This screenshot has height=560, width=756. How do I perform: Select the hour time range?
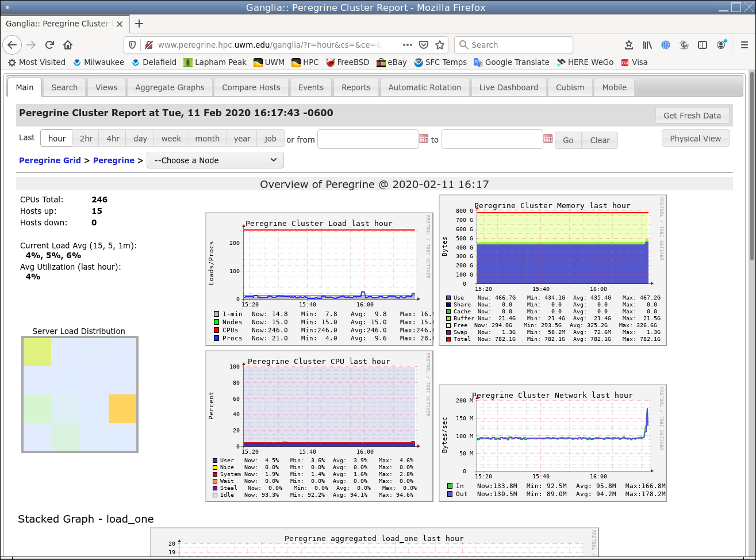[x=57, y=139]
